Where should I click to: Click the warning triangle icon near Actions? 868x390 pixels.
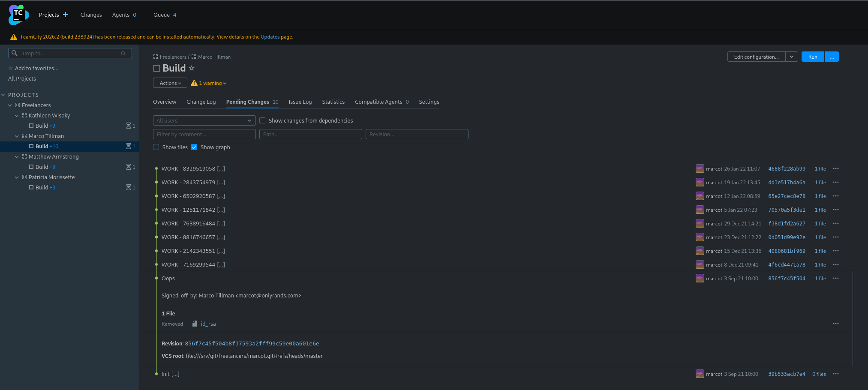coord(194,83)
